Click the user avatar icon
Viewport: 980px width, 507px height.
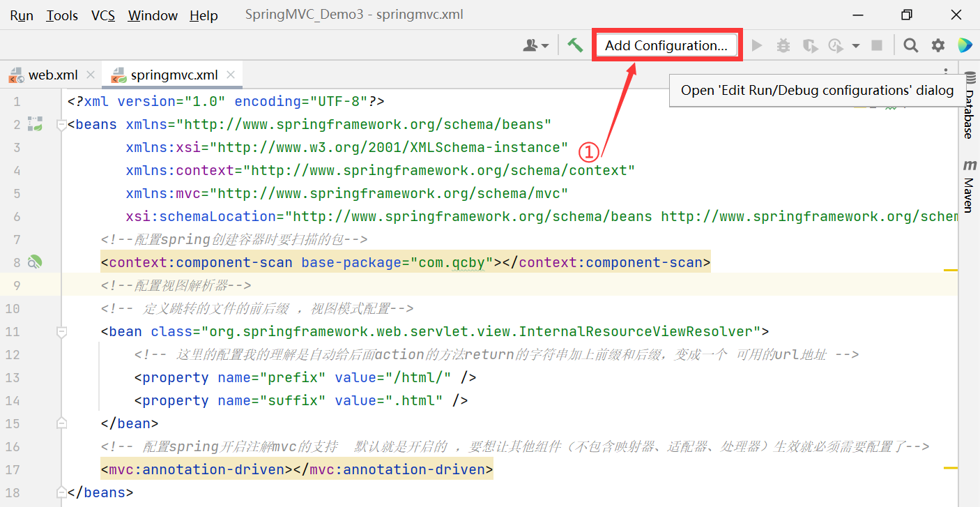coord(531,44)
